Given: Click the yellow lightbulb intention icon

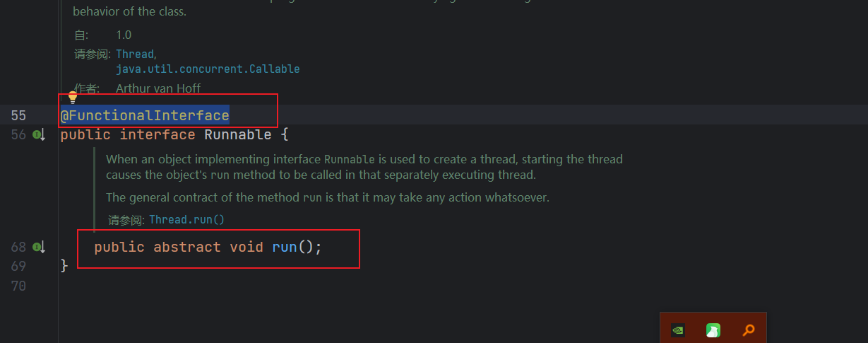Looking at the screenshot, I should 72,97.
